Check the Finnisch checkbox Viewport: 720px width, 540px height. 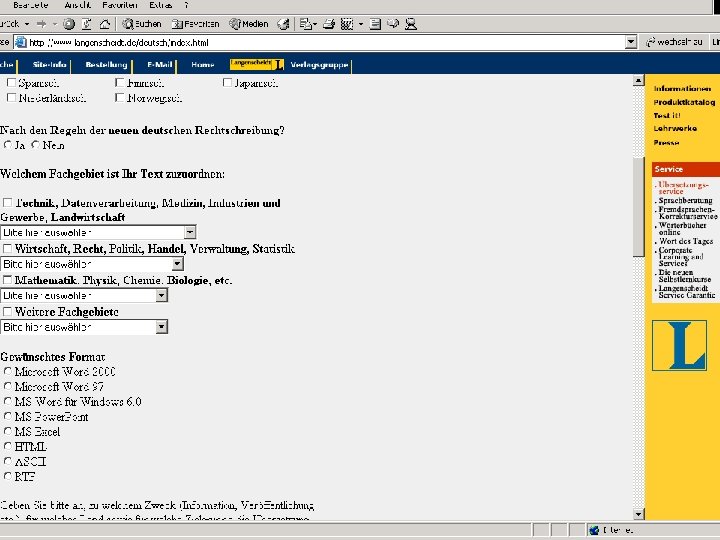point(120,83)
